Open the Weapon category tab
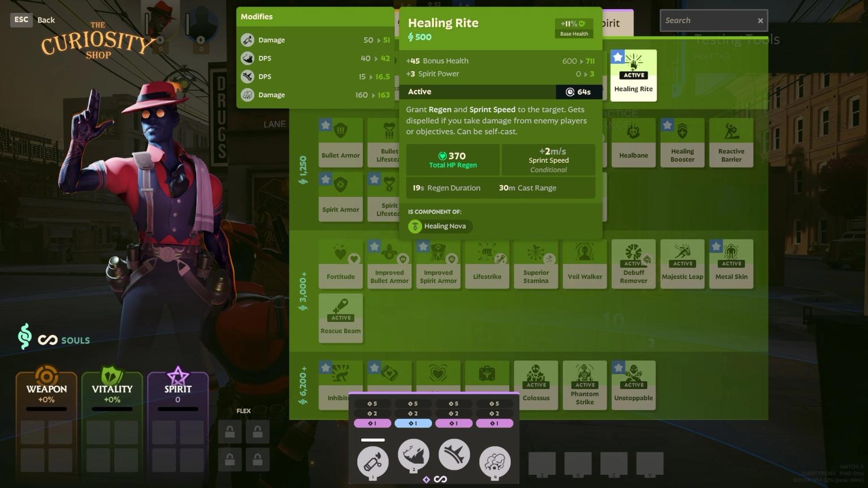This screenshot has width=868, height=488. (x=46, y=389)
